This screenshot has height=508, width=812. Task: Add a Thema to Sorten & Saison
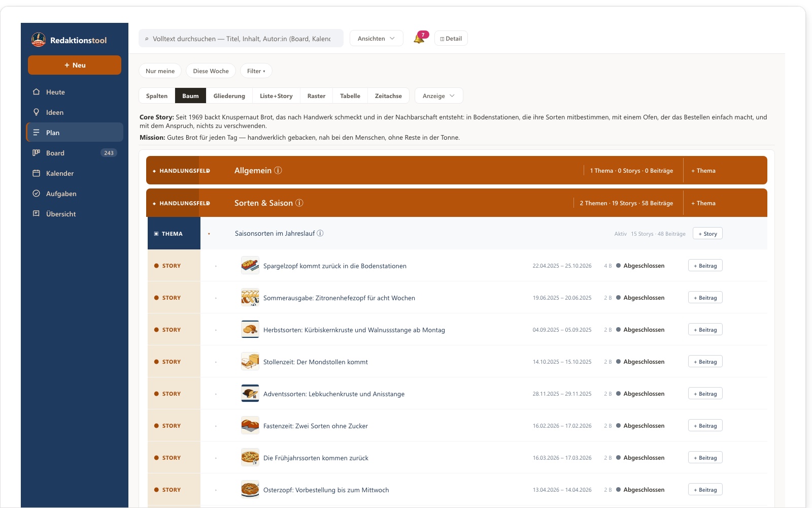tap(703, 203)
